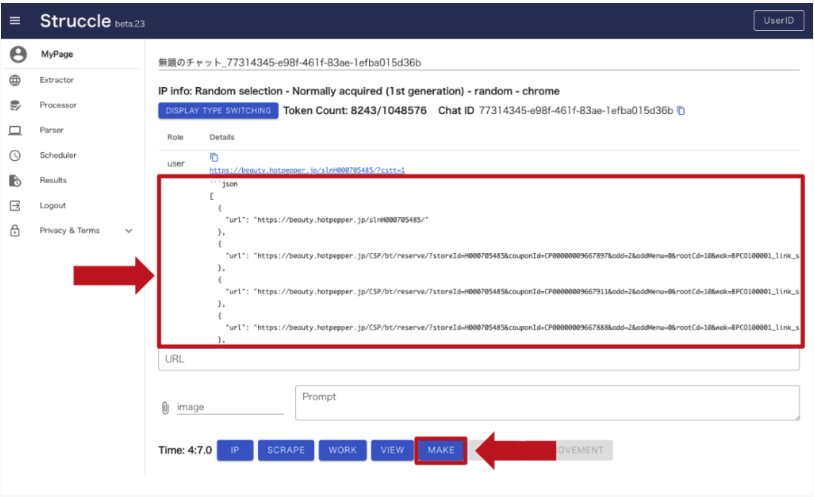Viewport: 814px width, 497px height.
Task: Click the user role cell
Action: (x=176, y=164)
